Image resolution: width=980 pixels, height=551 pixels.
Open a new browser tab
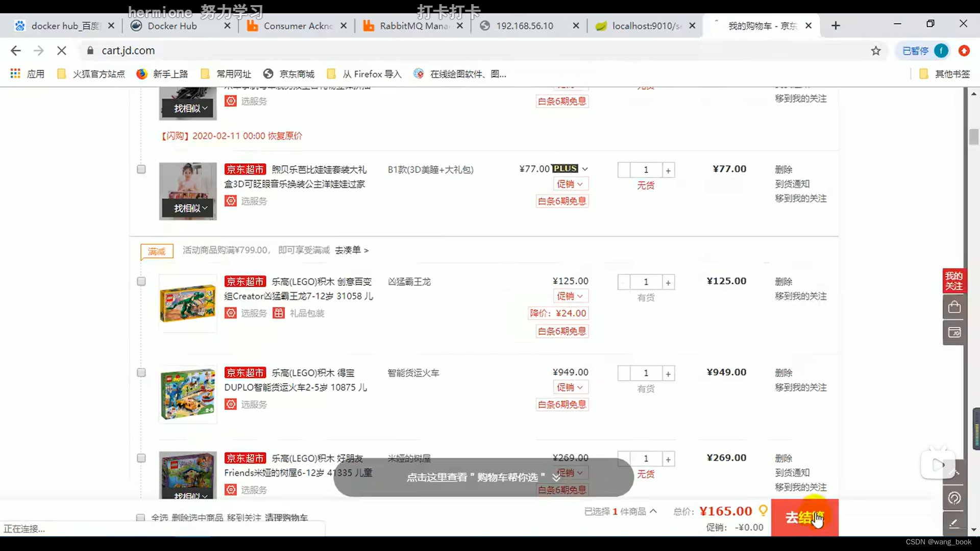click(836, 26)
